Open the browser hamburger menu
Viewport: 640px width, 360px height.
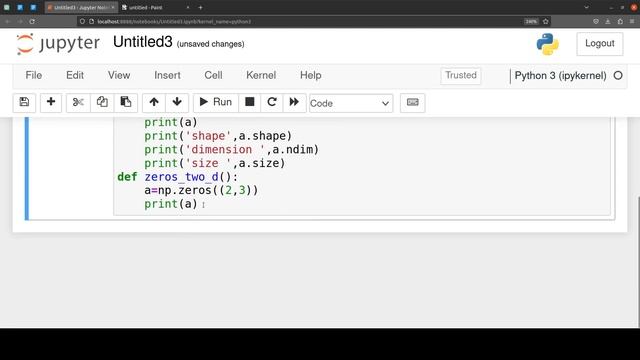[632, 21]
